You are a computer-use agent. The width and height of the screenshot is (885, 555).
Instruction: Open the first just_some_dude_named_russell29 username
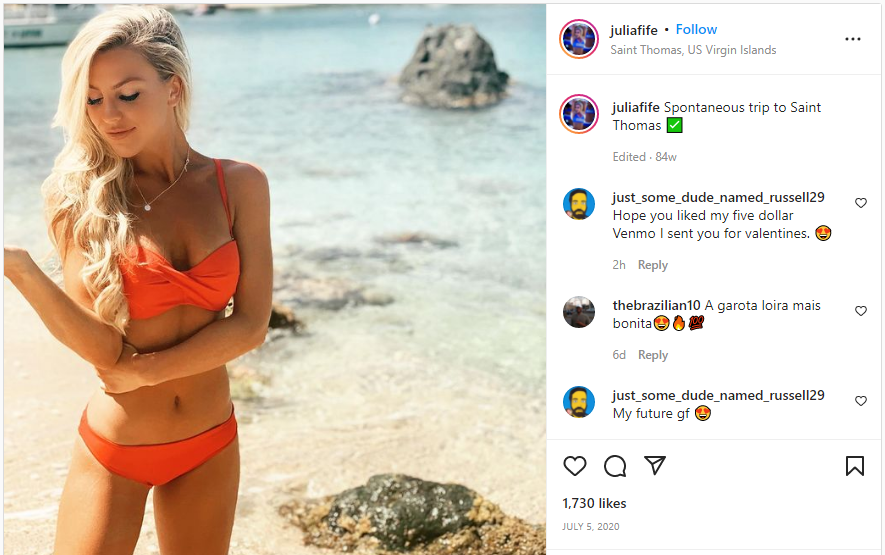pyautogui.click(x=718, y=197)
